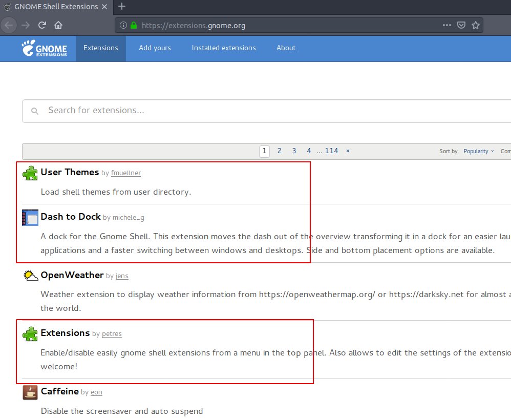Click the browser back arrow button
Screen dimensions: 511x420
click(x=9, y=26)
